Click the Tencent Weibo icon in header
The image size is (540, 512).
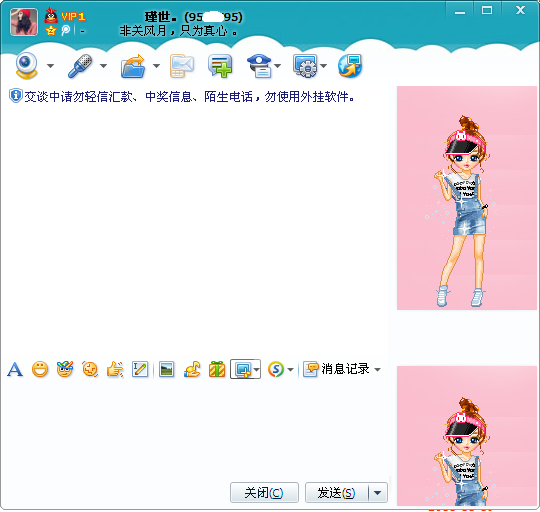point(65,30)
